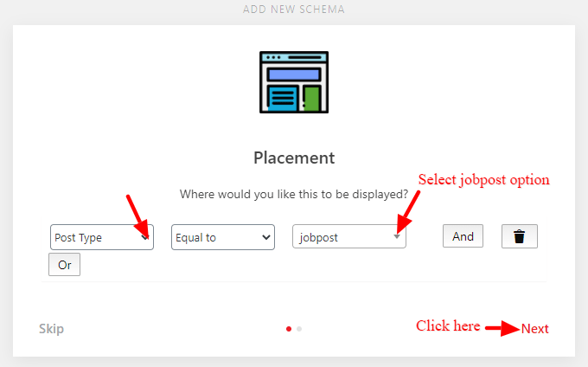Click teal text-lines block in Placement illustration
Viewport: 588px width, 367px height.
(283, 99)
